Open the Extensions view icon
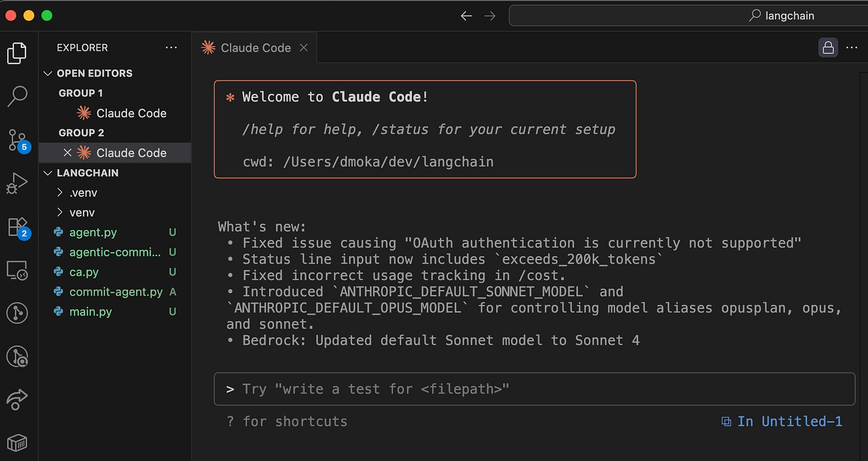Viewport: 868px width, 461px height. coord(17,227)
